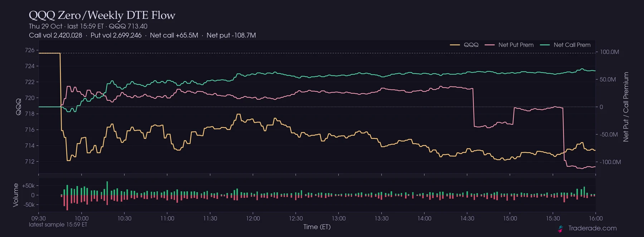Click the '-50k' volume axis label
This screenshot has height=237, width=644.
[x=29, y=205]
